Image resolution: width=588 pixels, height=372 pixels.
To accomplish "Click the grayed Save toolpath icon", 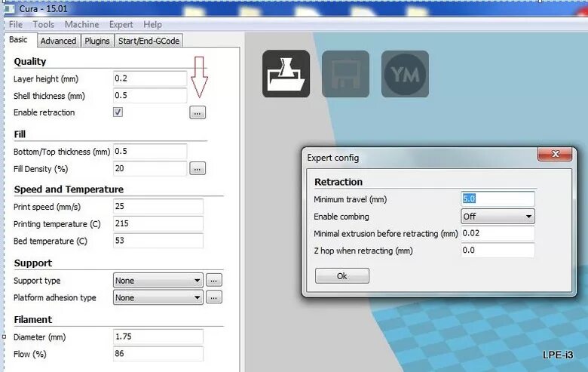I will (x=345, y=74).
